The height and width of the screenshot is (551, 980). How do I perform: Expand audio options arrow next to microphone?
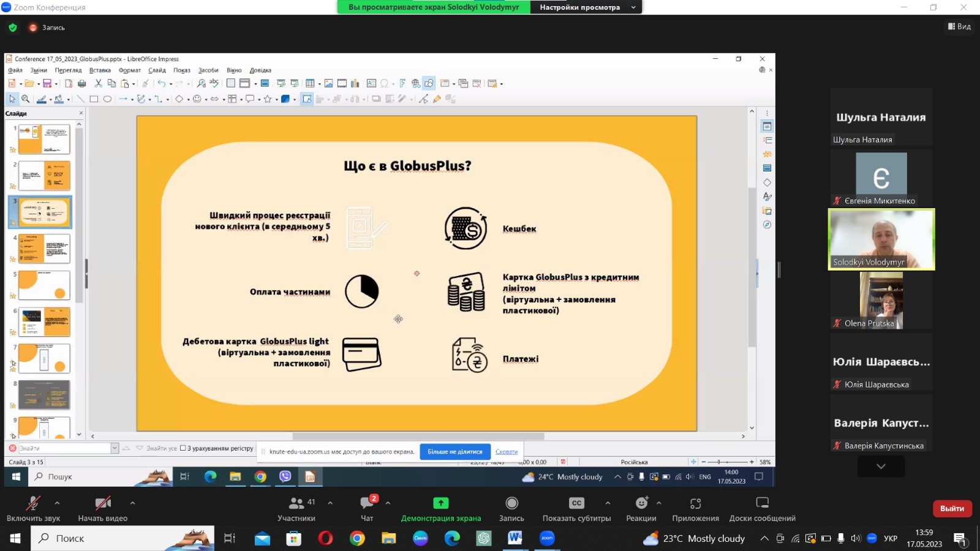point(57,503)
